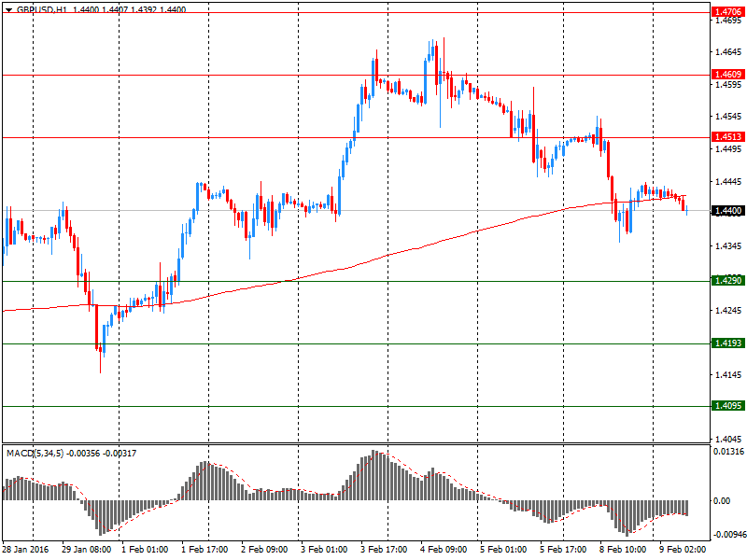Viewport: 747px width, 560px height.
Task: Click the MACD scale value -0.00946
Action: (729, 535)
